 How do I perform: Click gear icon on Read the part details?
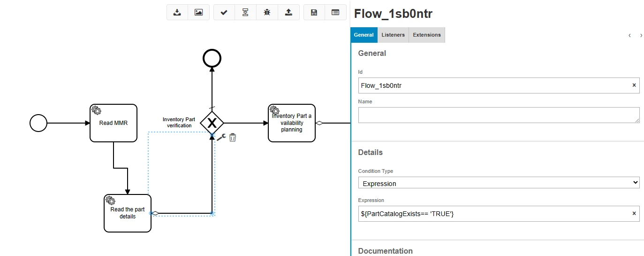pos(111,201)
